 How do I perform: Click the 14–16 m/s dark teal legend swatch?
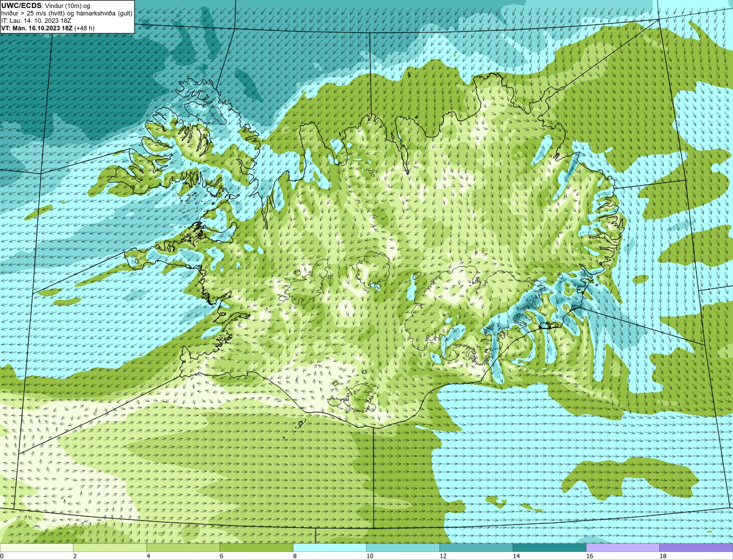click(550, 547)
